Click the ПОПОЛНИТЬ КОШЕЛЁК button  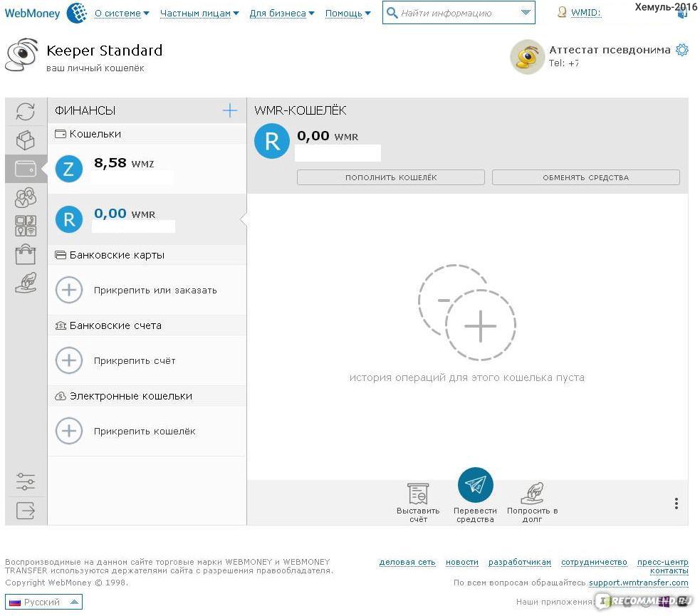[391, 177]
